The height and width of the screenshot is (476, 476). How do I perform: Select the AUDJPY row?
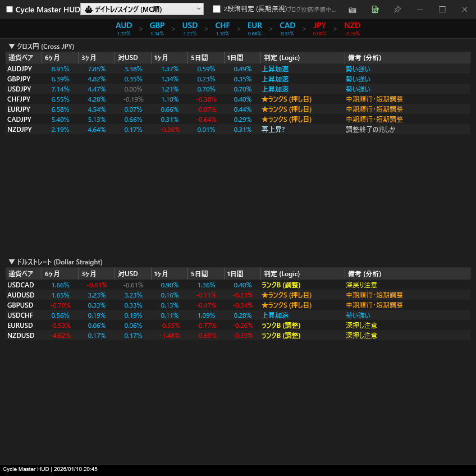pos(20,69)
